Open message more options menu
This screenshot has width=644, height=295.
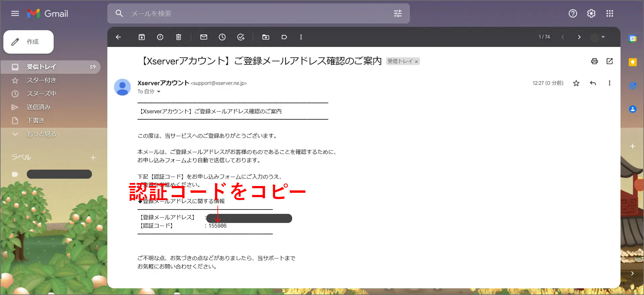click(x=609, y=83)
